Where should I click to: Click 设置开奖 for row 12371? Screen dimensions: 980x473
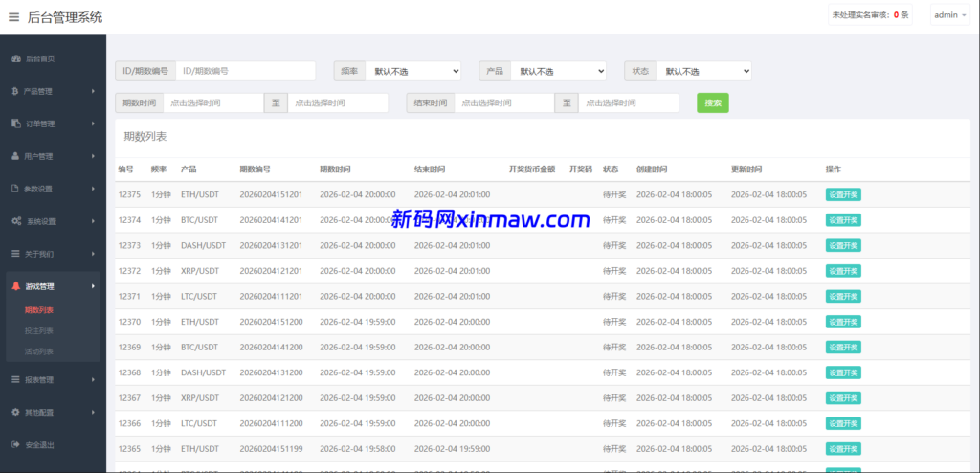pos(843,297)
